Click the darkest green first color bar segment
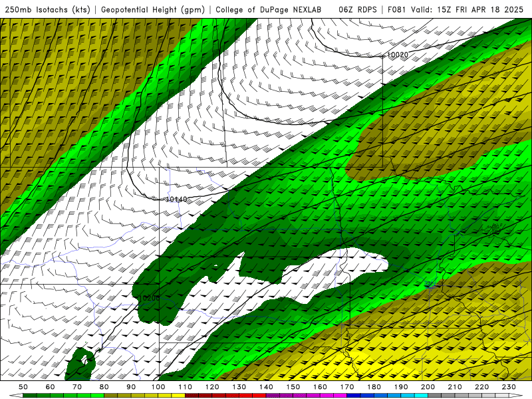The image size is (532, 399). (30, 396)
